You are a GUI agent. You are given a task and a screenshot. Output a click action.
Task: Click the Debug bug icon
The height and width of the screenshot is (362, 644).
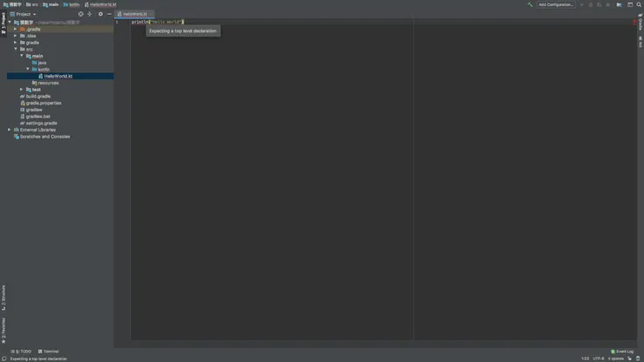(x=591, y=4)
